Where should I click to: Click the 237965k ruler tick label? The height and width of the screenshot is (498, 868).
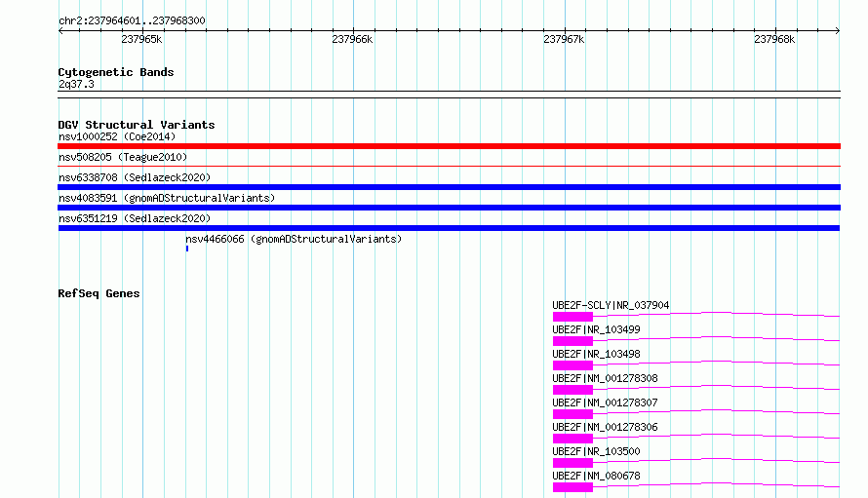[141, 39]
